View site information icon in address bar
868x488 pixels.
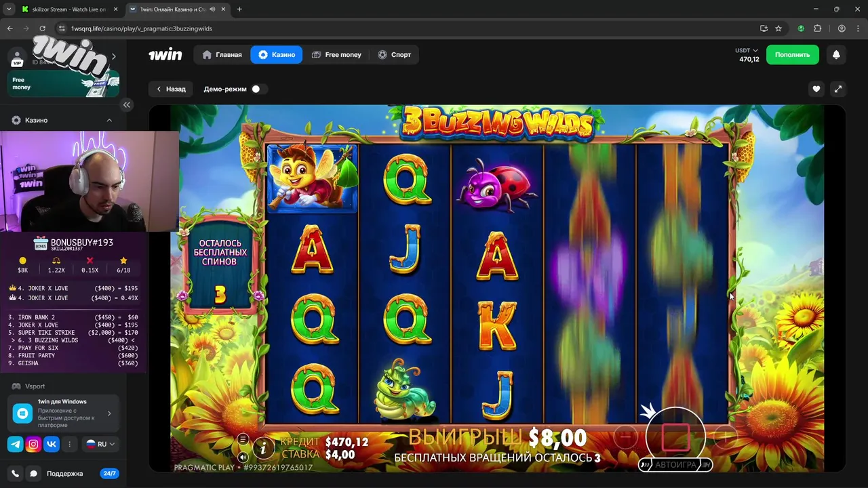coord(62,28)
